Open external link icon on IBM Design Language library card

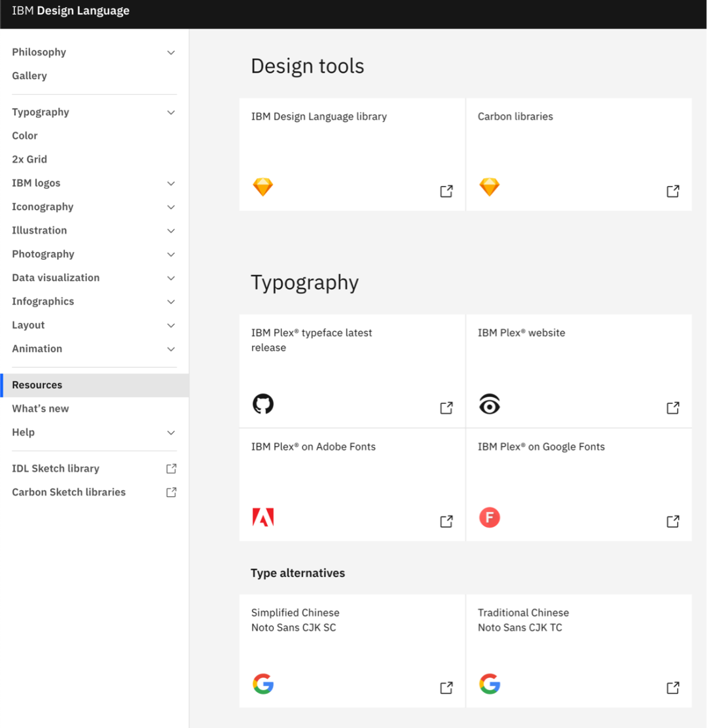[446, 191]
